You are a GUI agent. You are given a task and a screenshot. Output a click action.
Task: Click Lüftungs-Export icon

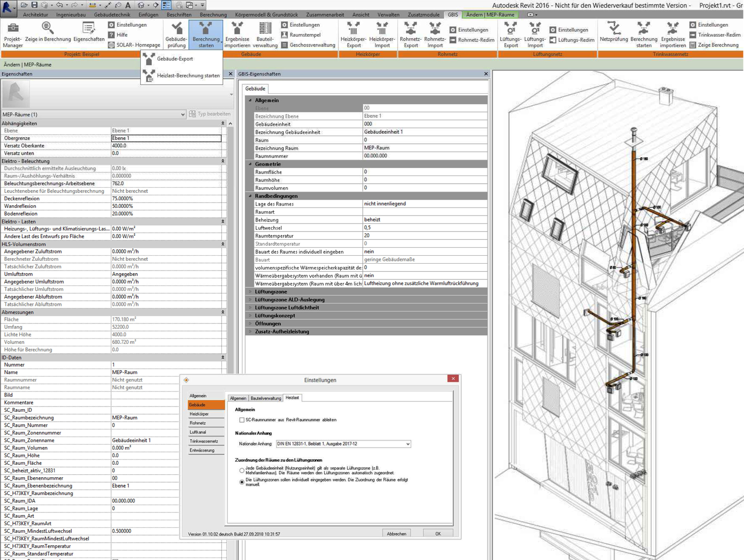point(510,35)
